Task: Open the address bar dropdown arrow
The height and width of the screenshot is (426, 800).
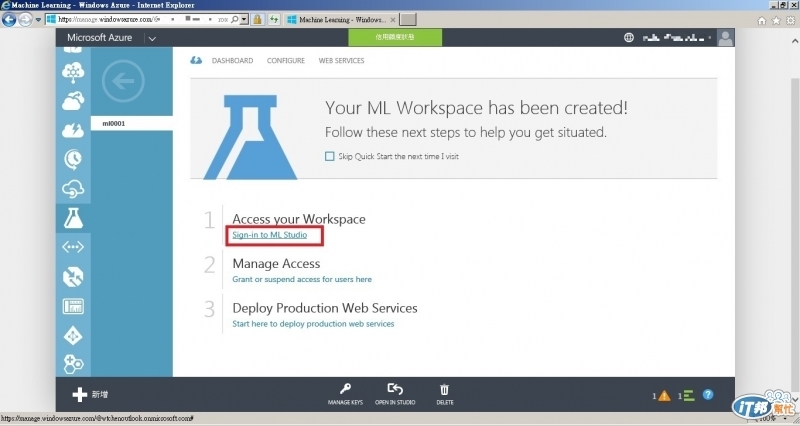Action: [244, 19]
